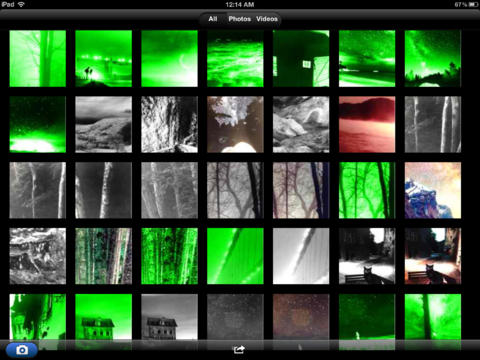Open the color cat on bench thumbnail
The image size is (480, 360).
(x=433, y=256)
